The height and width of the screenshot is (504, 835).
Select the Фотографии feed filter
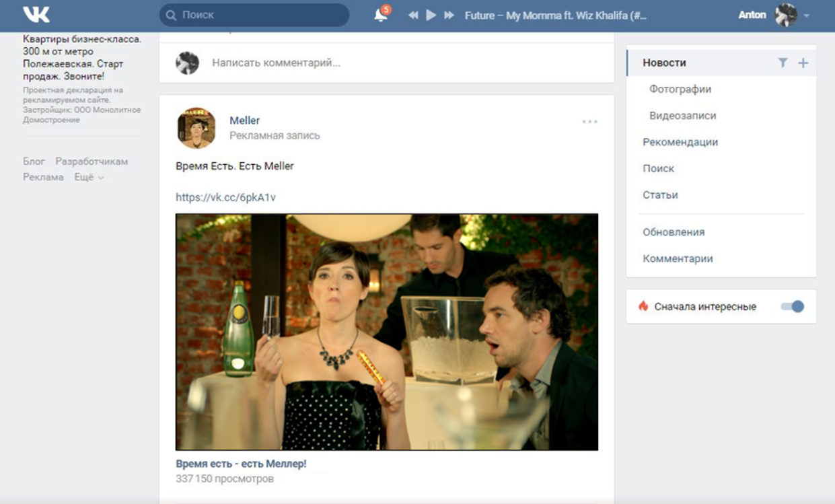tap(680, 89)
